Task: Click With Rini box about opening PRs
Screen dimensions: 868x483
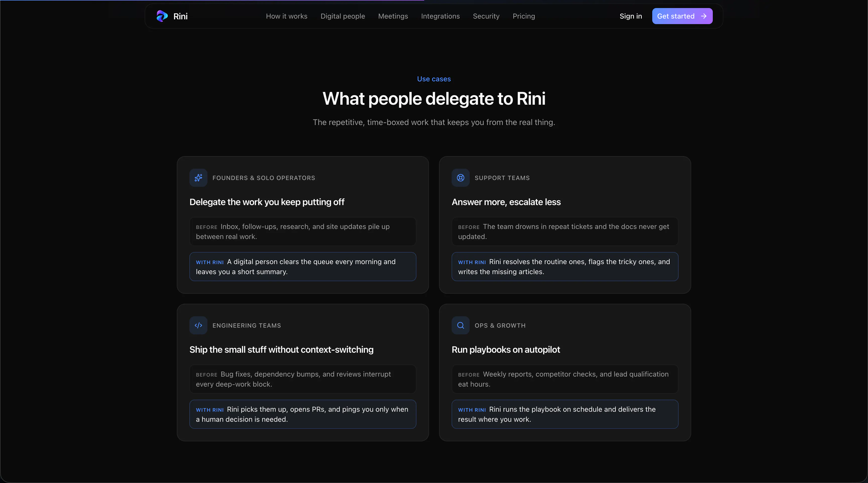Action: point(303,414)
